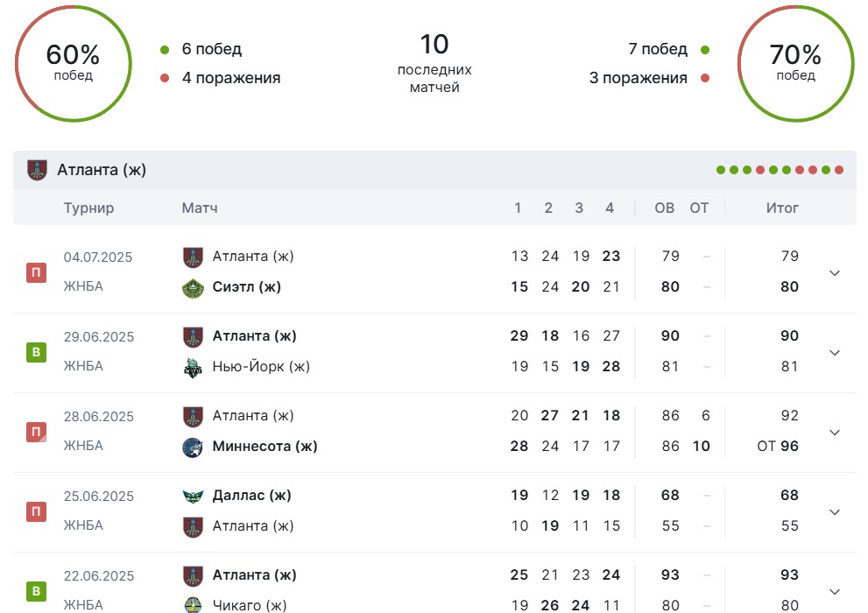Expand the Atlanta vs New York match row
The width and height of the screenshot is (868, 613).
pos(835,352)
